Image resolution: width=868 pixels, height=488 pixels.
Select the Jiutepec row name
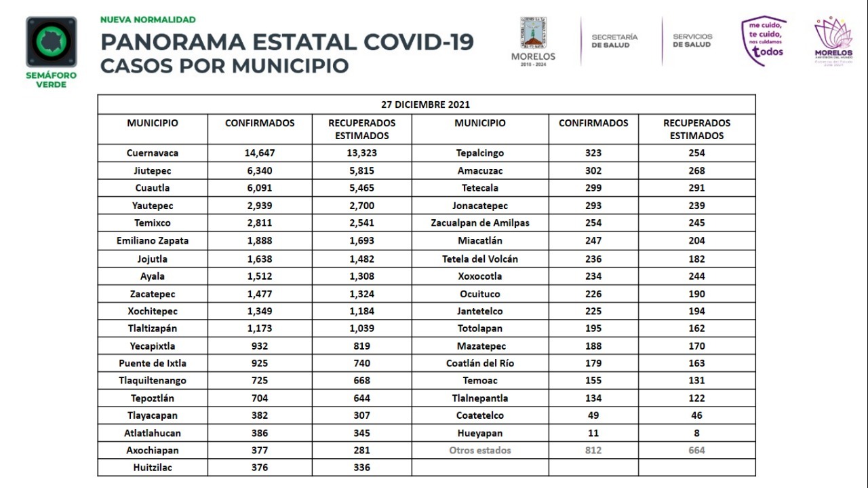pyautogui.click(x=153, y=171)
